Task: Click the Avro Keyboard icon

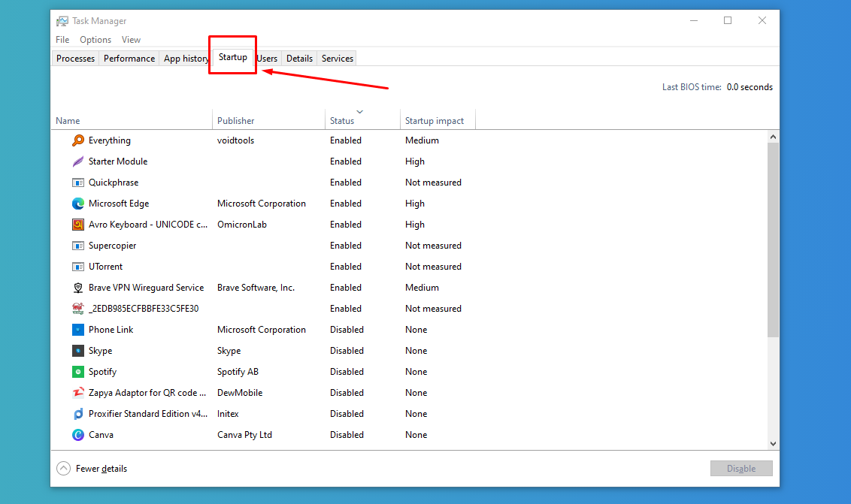Action: [x=78, y=224]
